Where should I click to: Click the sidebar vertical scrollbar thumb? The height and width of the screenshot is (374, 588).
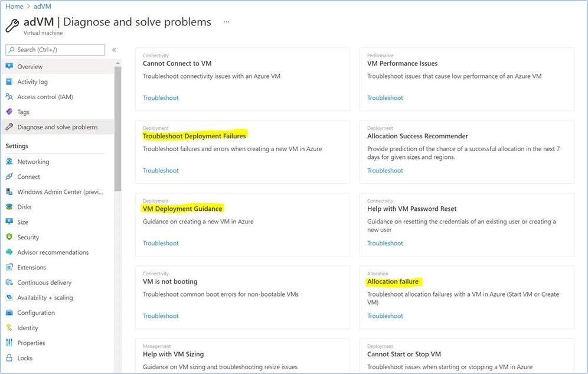pos(117,129)
